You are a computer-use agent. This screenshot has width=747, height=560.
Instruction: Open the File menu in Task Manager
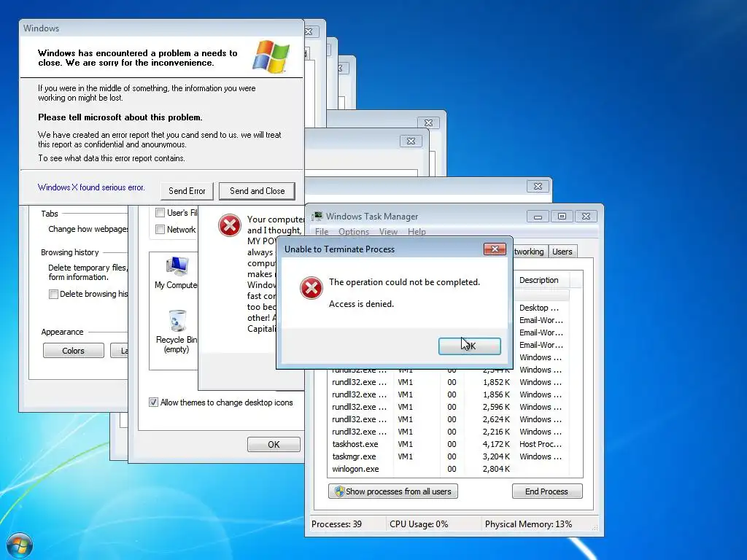[x=322, y=231]
